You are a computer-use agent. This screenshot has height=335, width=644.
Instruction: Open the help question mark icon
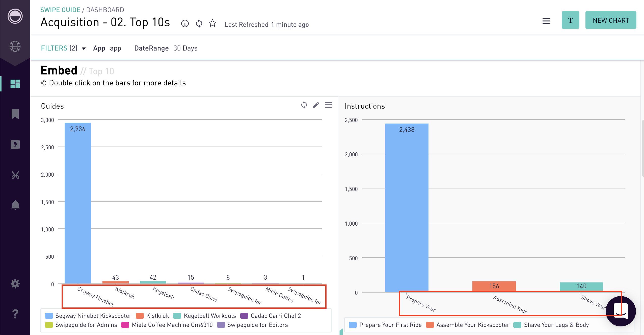(15, 314)
